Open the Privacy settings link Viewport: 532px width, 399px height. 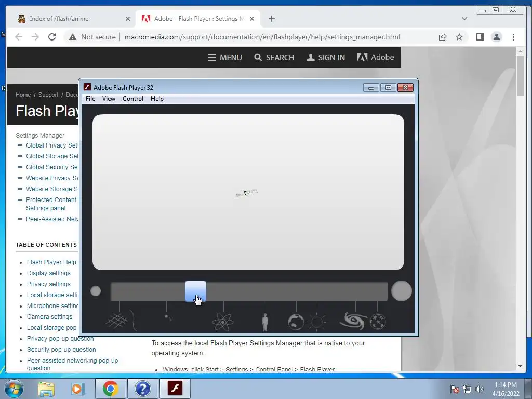[x=49, y=284]
